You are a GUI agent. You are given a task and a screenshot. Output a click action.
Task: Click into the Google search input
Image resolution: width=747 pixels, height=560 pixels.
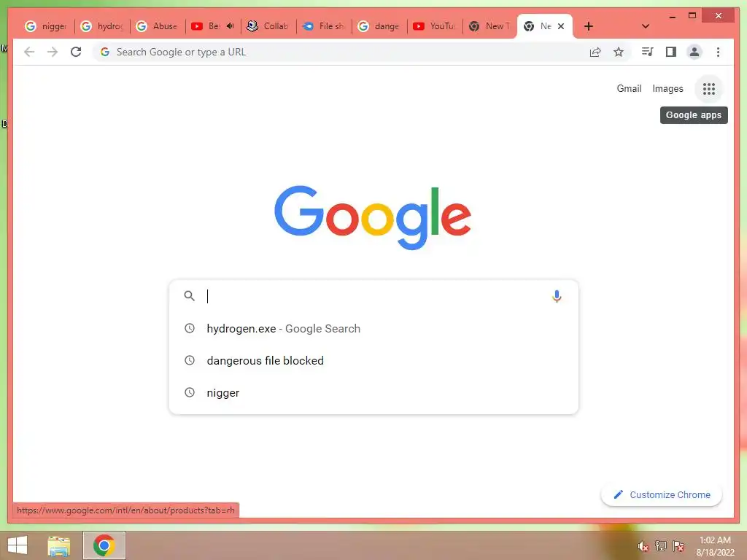click(374, 296)
